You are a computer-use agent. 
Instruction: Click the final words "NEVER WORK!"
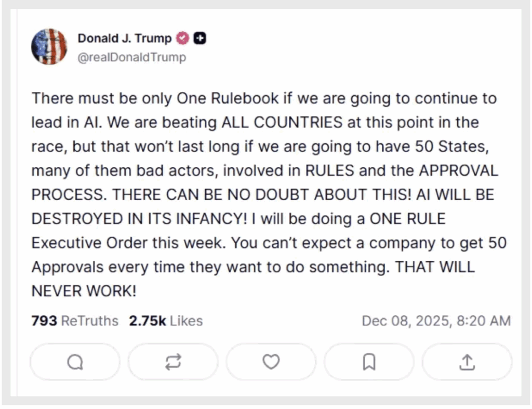pyautogui.click(x=84, y=291)
